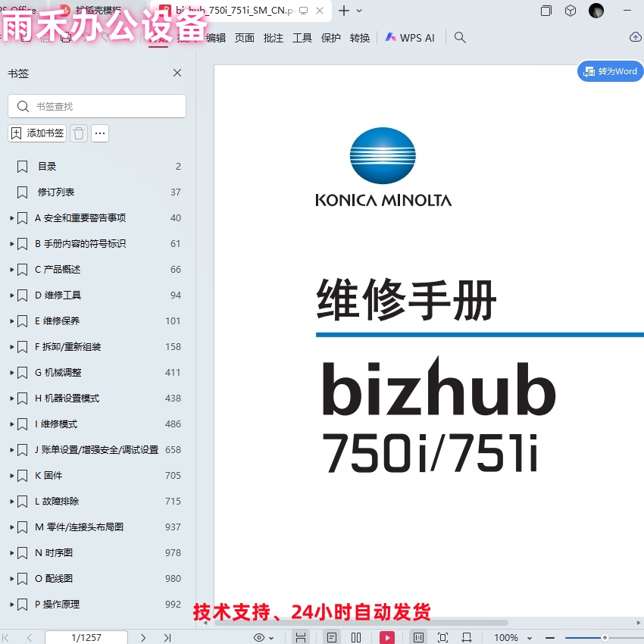Open WPS AI assistant
Image resolution: width=644 pixels, height=644 pixels.
pos(410,38)
